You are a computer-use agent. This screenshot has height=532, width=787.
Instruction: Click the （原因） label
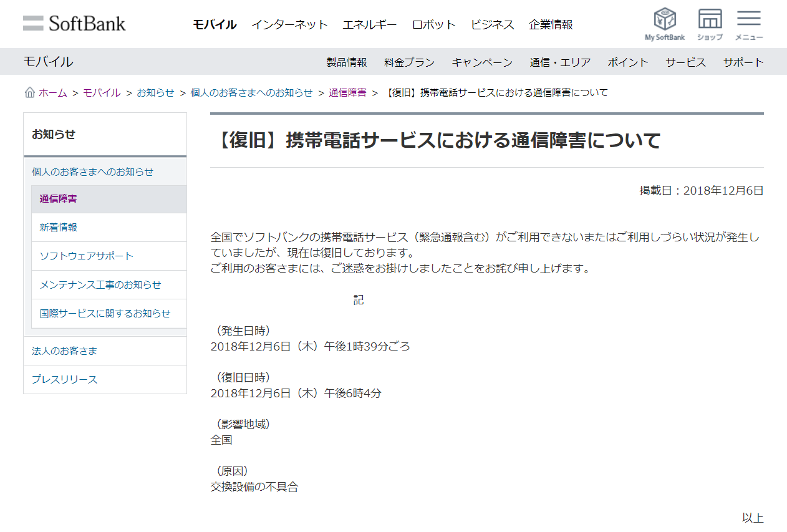pyautogui.click(x=231, y=472)
